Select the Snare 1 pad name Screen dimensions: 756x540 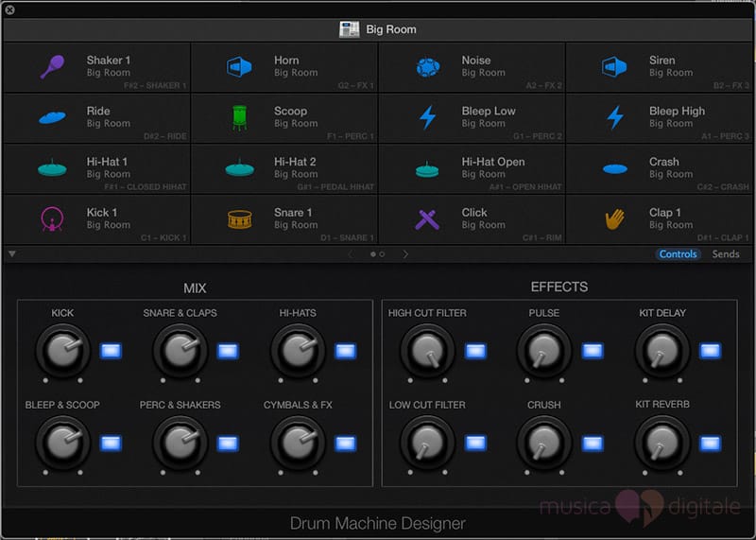click(293, 213)
